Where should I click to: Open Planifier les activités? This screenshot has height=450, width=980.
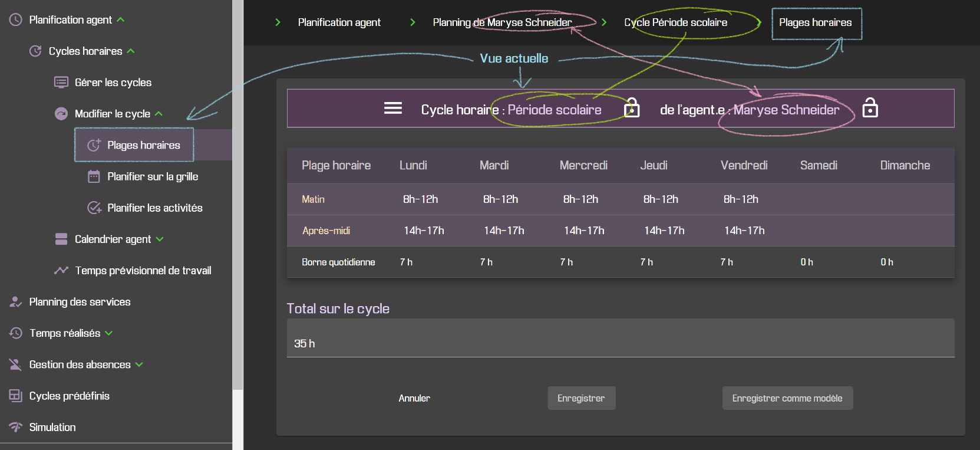tap(155, 208)
